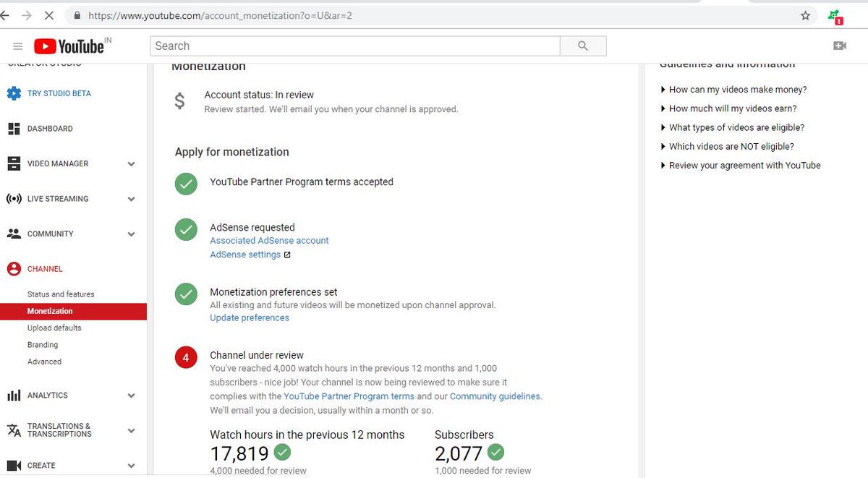The width and height of the screenshot is (868, 478).
Task: Click the padlock site info icon
Action: pos(77,15)
